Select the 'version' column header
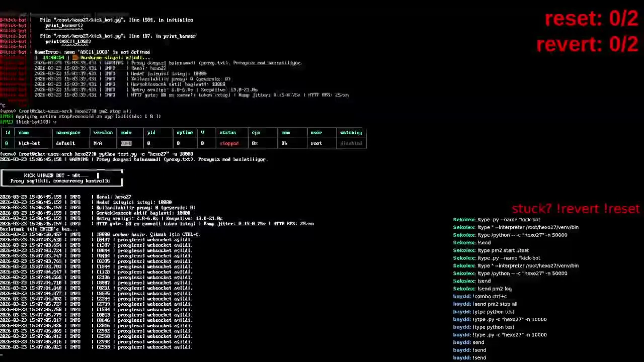Viewport: 644px width, 362px height. click(103, 133)
